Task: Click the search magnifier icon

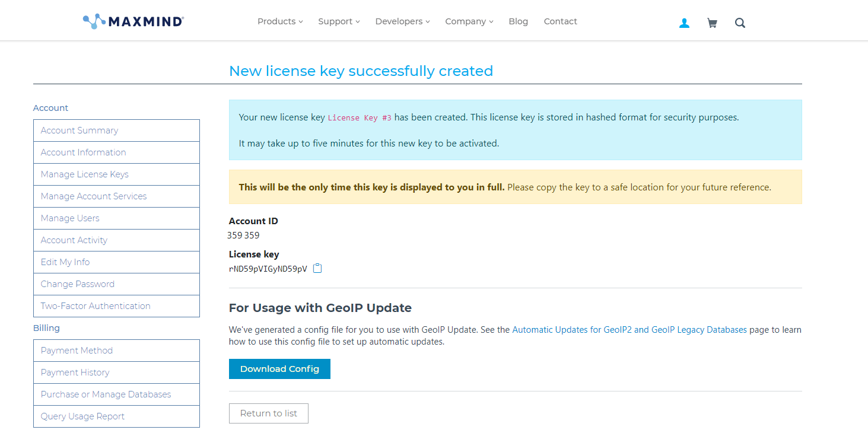Action: click(740, 23)
